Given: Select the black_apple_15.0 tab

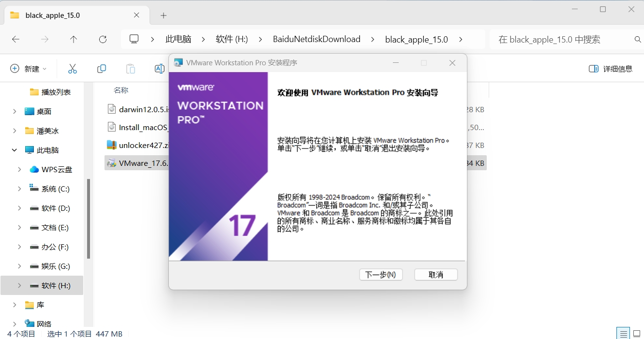Looking at the screenshot, I should coord(53,15).
